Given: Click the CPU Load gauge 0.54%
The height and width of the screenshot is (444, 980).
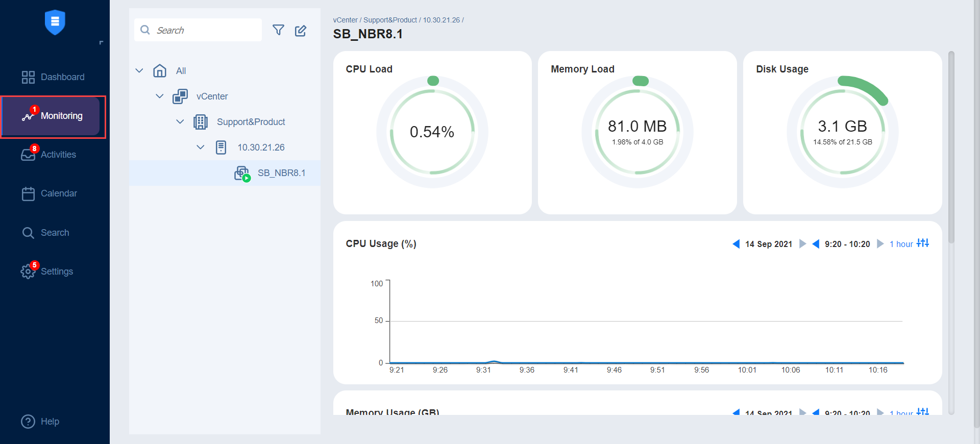Looking at the screenshot, I should tap(432, 132).
